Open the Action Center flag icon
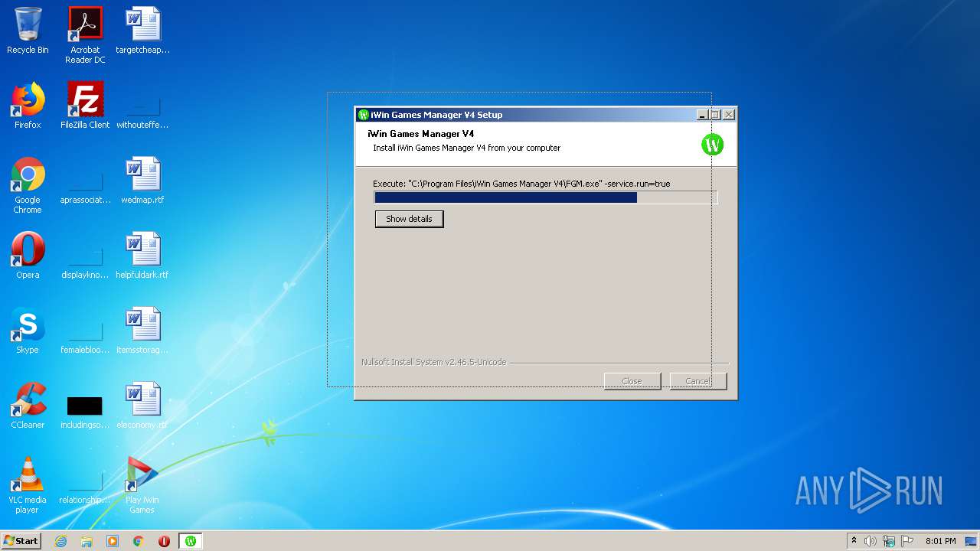The image size is (980, 551). tap(908, 541)
